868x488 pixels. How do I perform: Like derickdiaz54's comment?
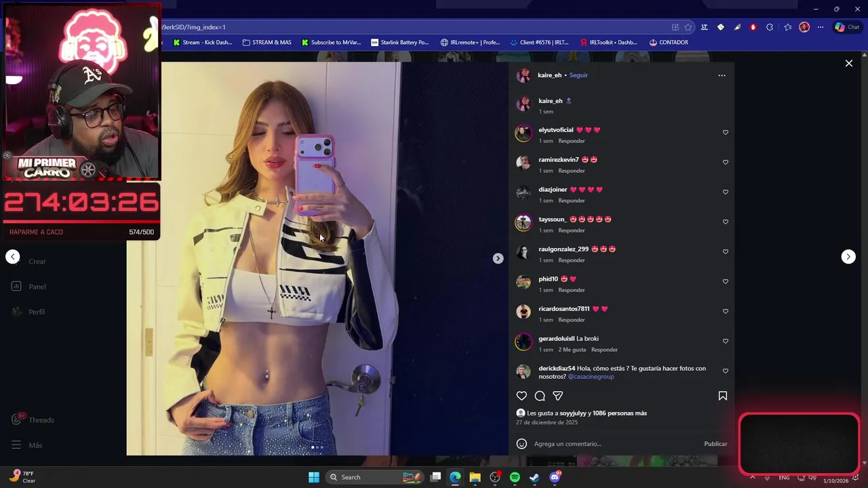click(x=725, y=371)
